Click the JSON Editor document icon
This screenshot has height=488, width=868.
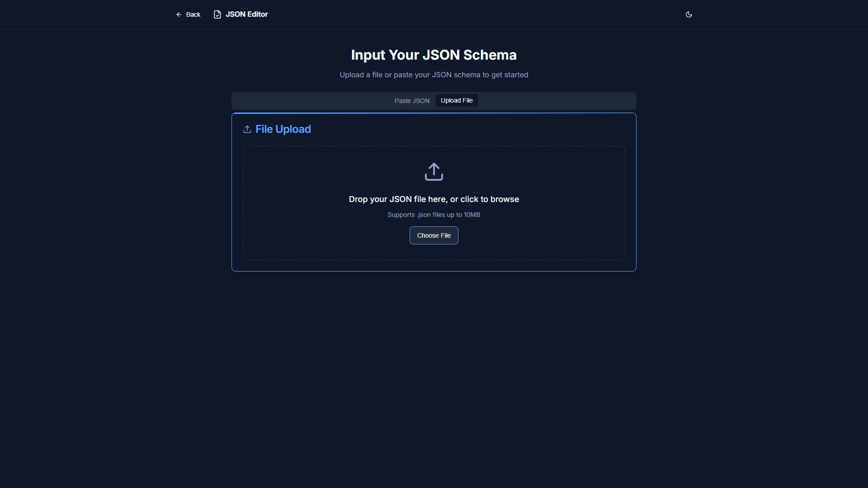pos(217,14)
